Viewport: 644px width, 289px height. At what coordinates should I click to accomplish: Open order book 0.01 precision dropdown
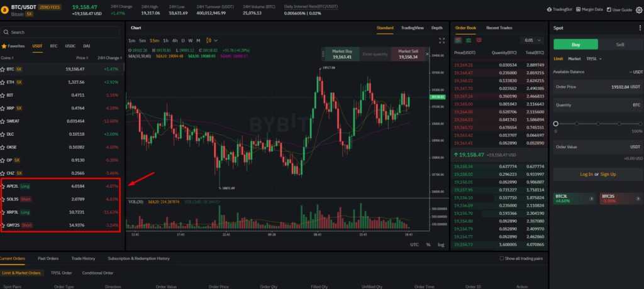pos(533,40)
